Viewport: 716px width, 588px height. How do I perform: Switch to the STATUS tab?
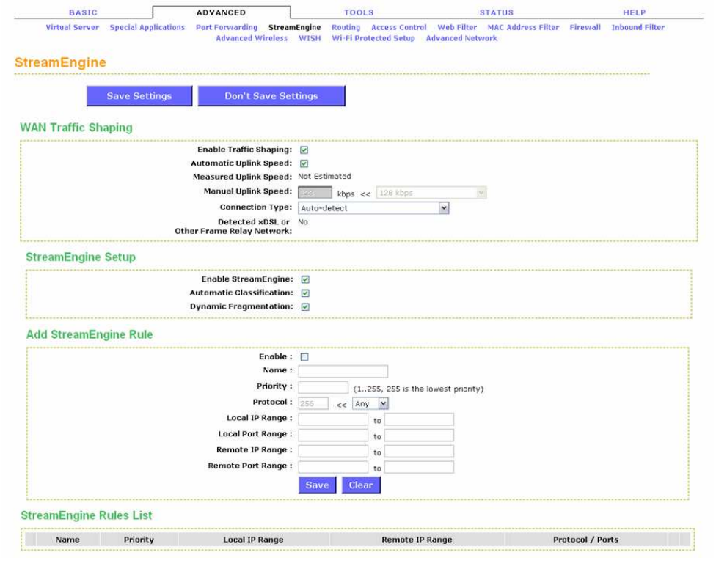click(x=497, y=12)
